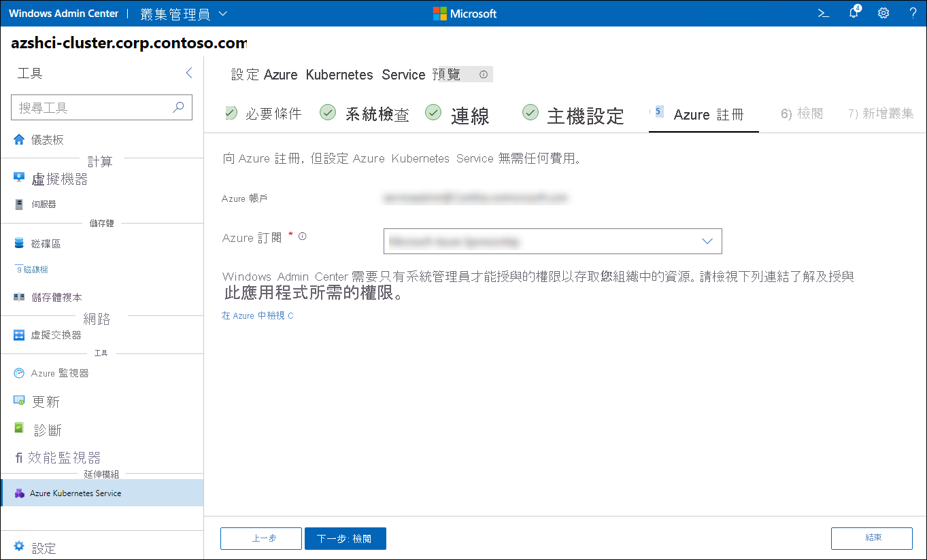Open the 在 Azure 中檢視 link

click(257, 316)
